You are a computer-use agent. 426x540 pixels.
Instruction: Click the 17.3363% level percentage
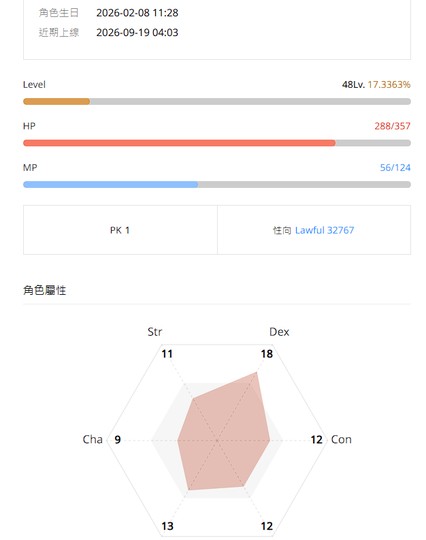click(389, 84)
